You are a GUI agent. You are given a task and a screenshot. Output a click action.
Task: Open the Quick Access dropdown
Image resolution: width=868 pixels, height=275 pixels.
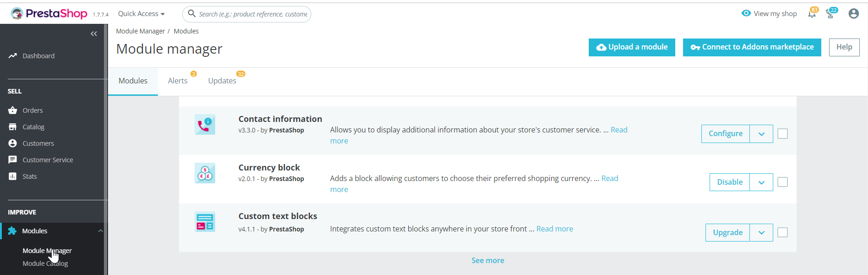pos(141,14)
